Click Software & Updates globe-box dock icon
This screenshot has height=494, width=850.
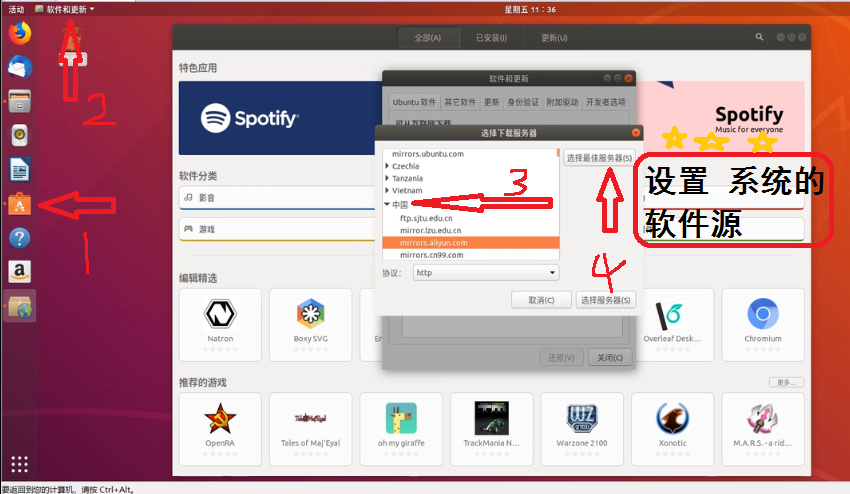20,306
